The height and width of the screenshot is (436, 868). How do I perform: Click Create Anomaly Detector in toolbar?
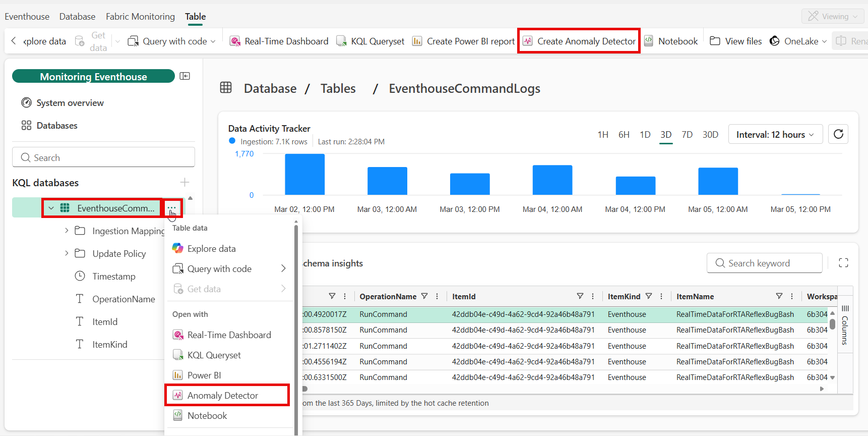[x=579, y=41]
